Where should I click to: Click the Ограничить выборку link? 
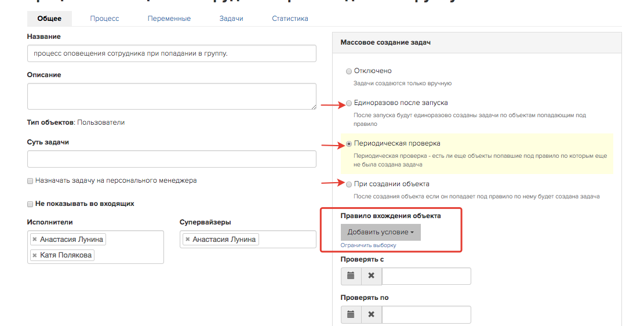tap(369, 245)
